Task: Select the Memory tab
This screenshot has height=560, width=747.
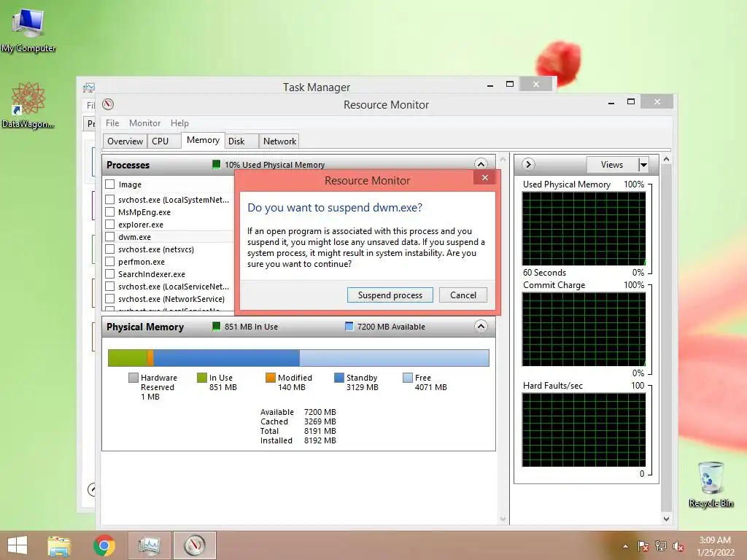Action: coord(203,140)
